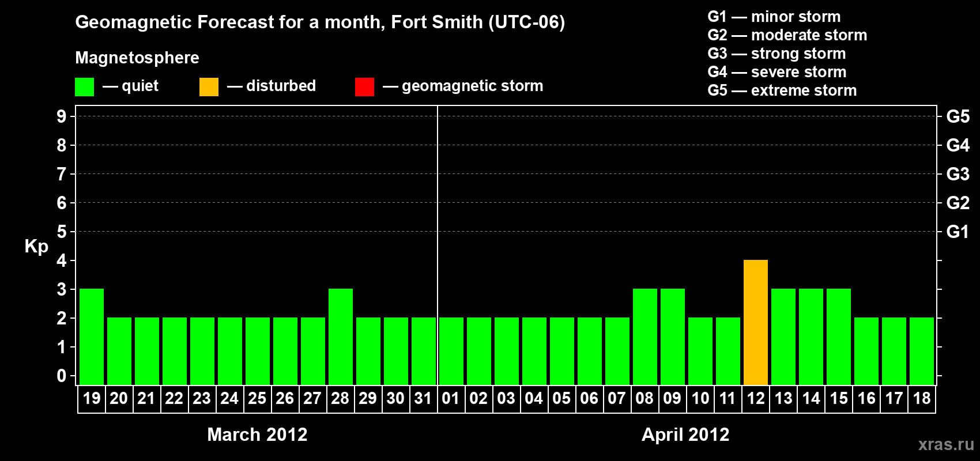Click Kp value 5 on left axis
This screenshot has height=461, width=980.
pyautogui.click(x=62, y=232)
